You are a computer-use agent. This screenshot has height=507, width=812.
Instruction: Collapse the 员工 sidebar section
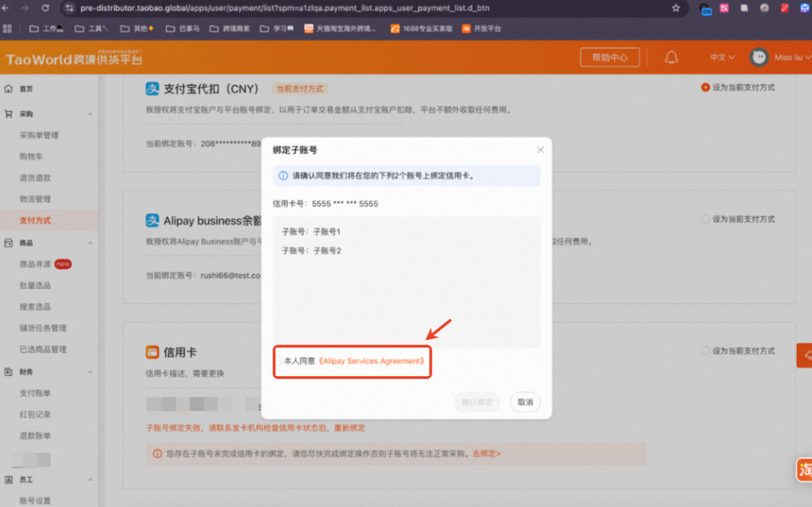click(90, 480)
